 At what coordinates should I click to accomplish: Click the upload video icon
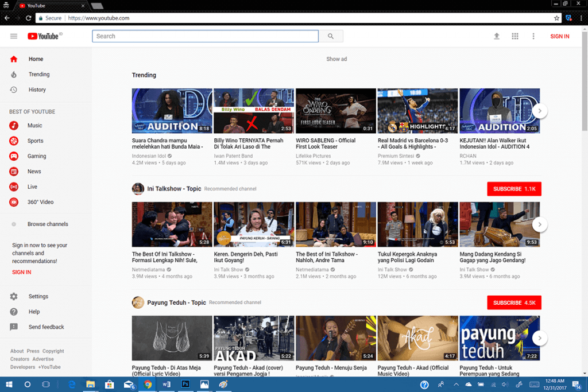coord(497,36)
